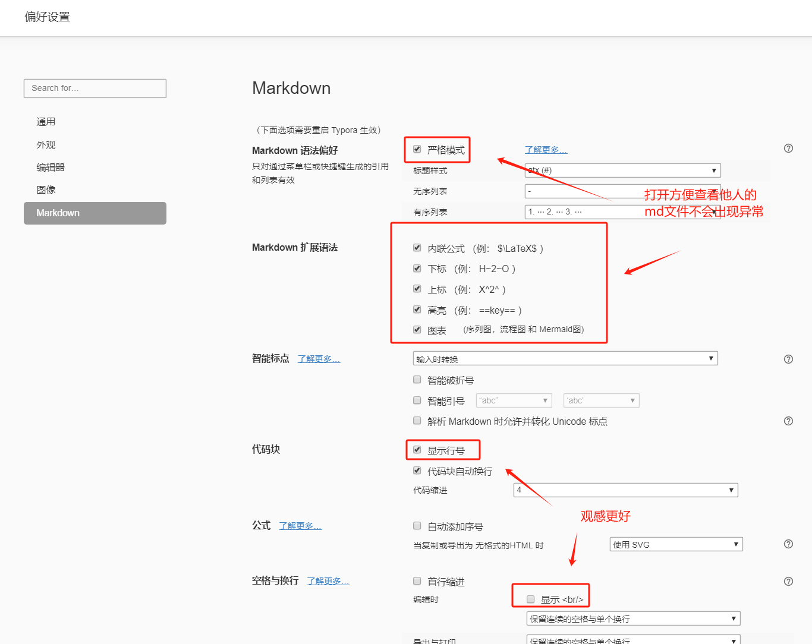812x644 pixels.
Task: Open the 标题样式 atx (#) dropdown
Action: (622, 171)
